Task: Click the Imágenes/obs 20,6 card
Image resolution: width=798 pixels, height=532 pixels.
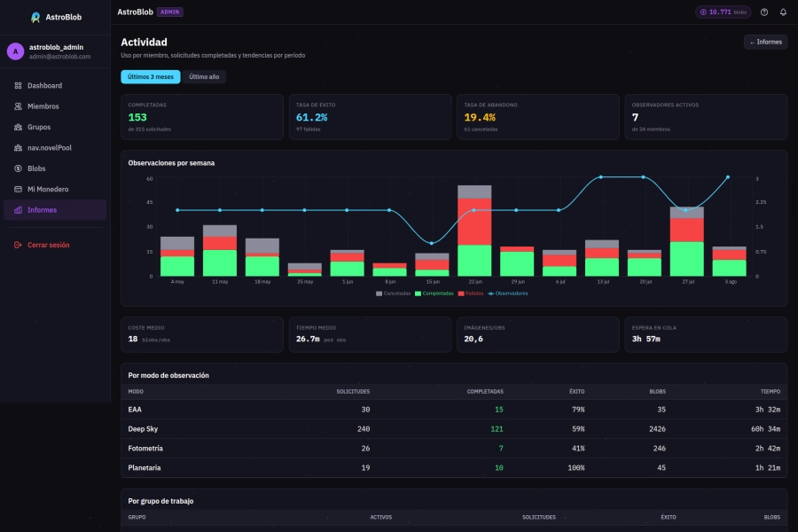Action: point(538,334)
